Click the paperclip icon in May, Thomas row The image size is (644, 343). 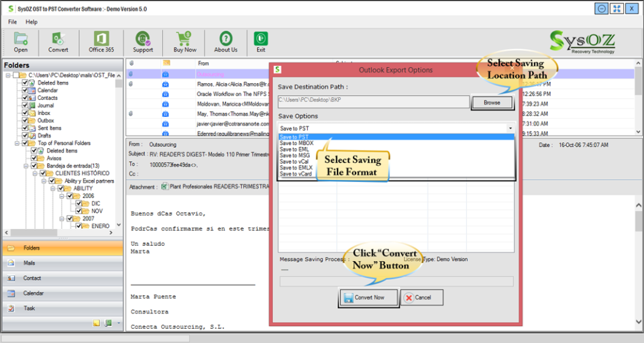131,114
